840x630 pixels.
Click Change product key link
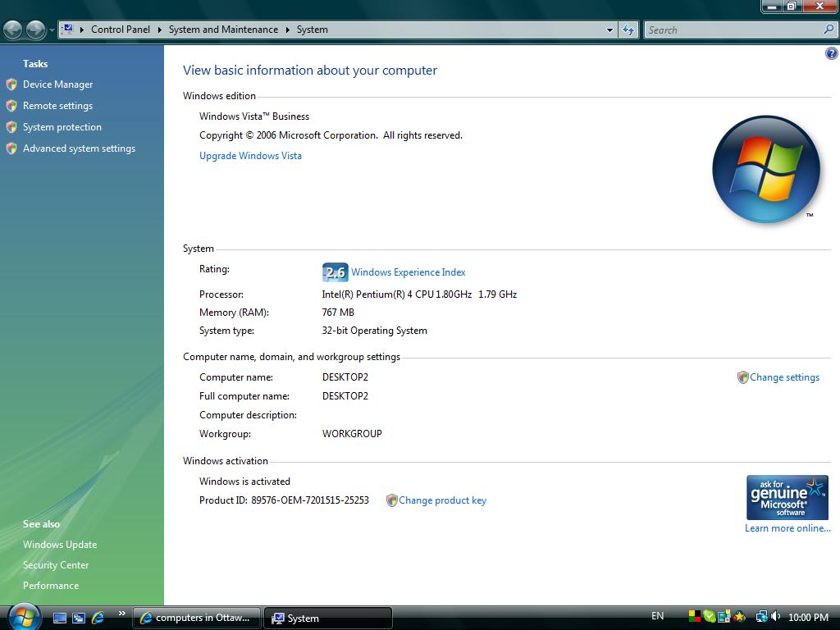(442, 500)
